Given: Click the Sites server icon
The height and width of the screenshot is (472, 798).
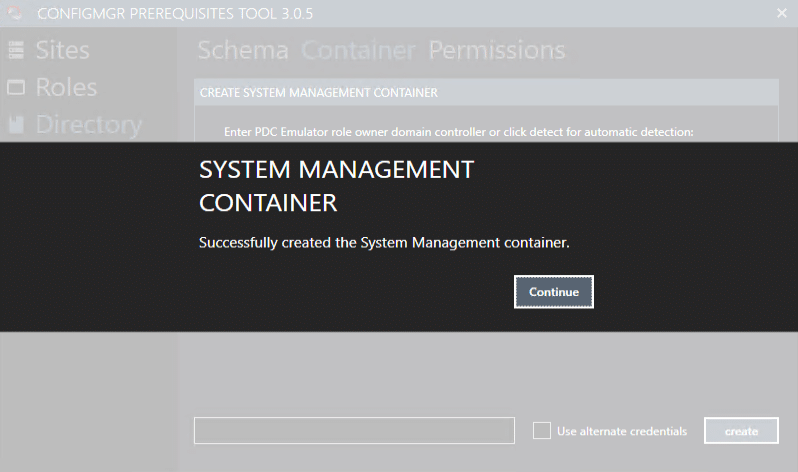Looking at the screenshot, I should [x=16, y=50].
